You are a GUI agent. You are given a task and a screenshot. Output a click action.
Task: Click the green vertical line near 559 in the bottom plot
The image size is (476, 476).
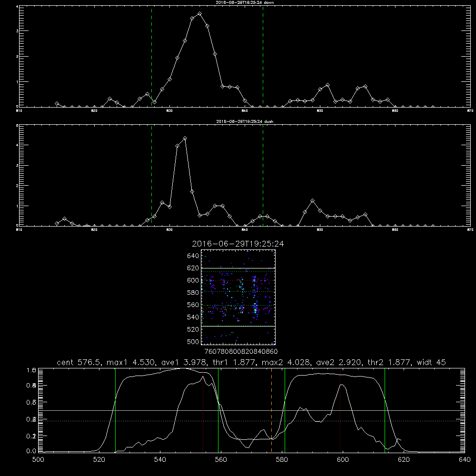pos(218,410)
